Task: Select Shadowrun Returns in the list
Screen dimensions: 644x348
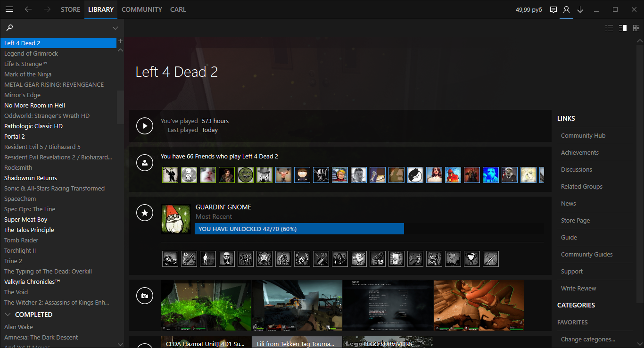Action: pyautogui.click(x=58, y=178)
